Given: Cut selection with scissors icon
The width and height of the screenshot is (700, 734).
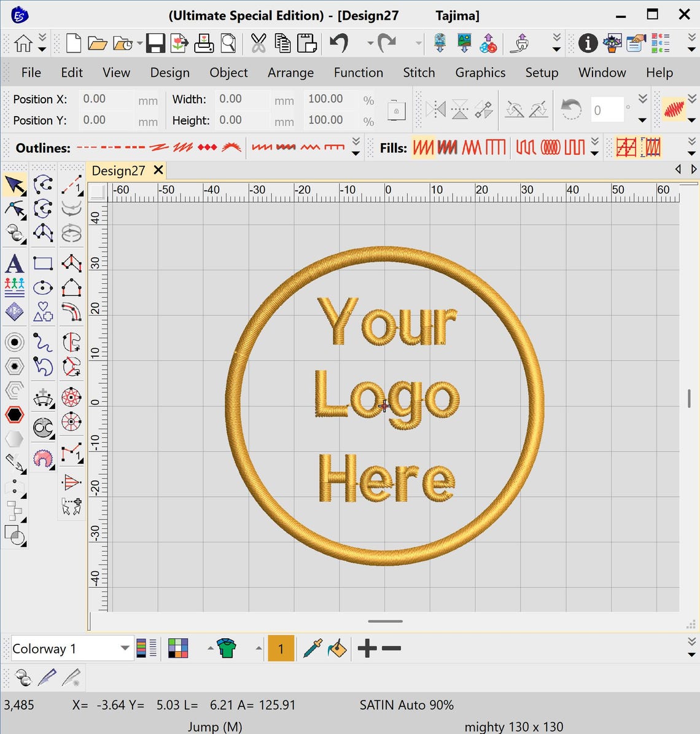Looking at the screenshot, I should click(259, 43).
